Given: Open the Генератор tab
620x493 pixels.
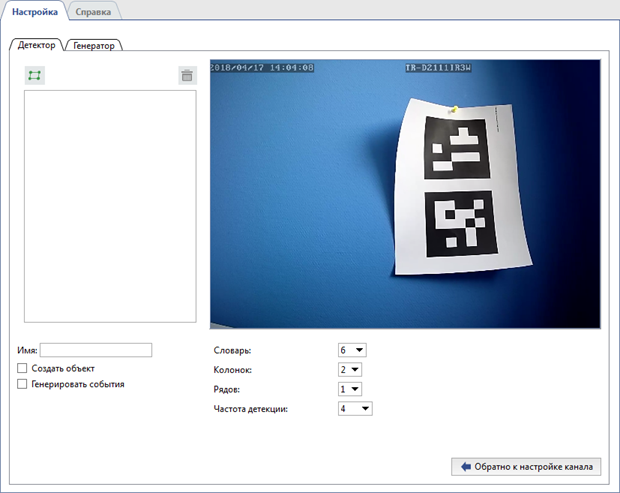Looking at the screenshot, I should 94,45.
